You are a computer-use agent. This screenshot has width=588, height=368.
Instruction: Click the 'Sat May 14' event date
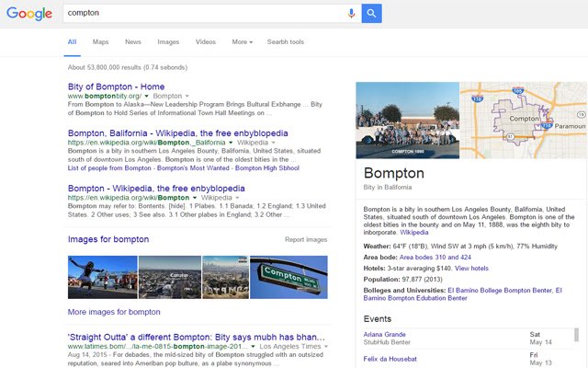[x=541, y=339]
